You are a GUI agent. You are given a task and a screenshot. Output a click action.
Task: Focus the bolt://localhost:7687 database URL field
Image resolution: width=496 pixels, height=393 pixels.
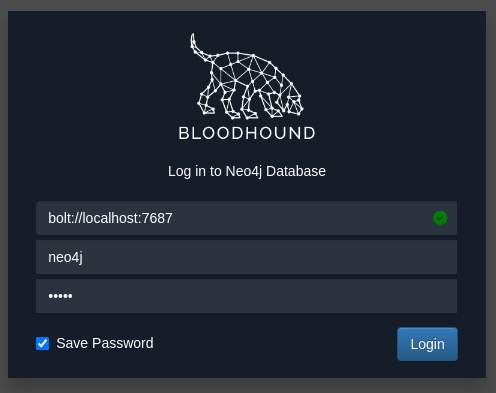click(x=246, y=218)
